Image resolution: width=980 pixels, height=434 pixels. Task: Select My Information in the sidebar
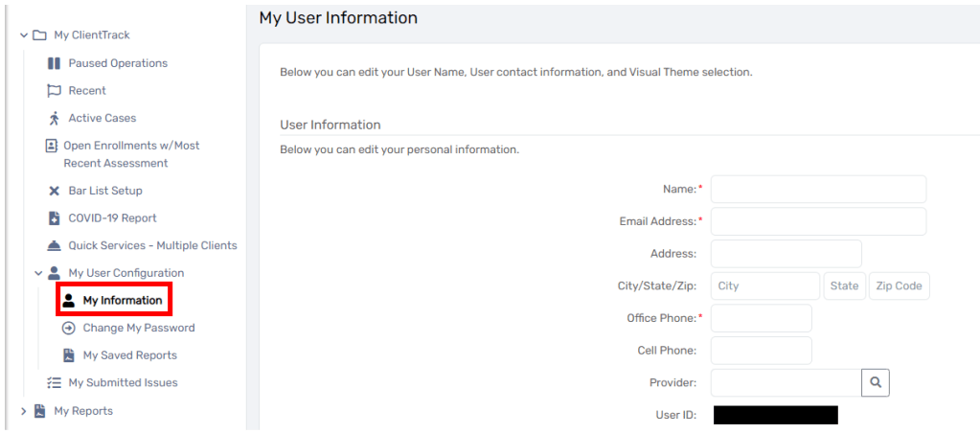pyautogui.click(x=122, y=301)
